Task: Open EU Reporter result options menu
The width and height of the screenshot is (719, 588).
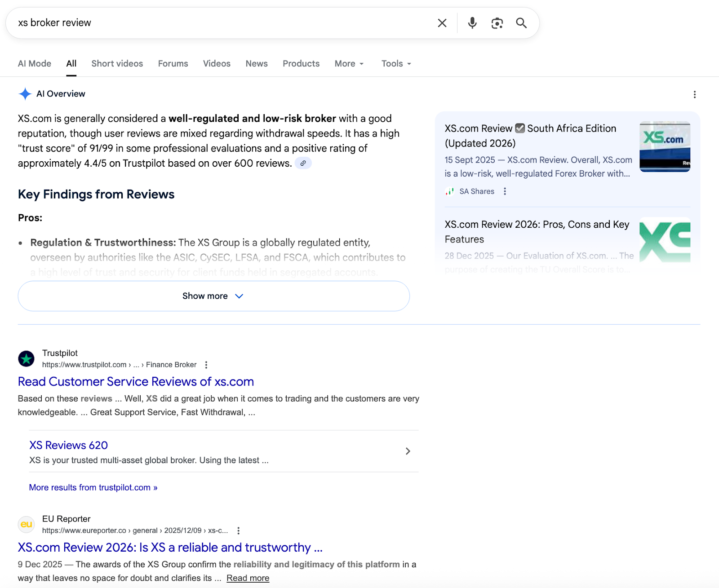Action: (x=238, y=531)
